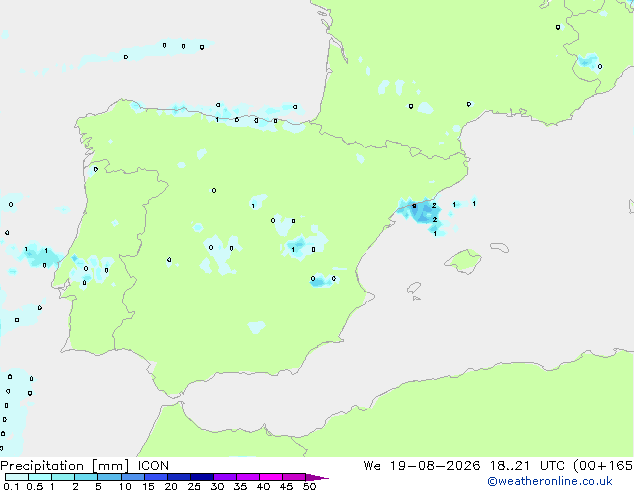Select the Ibiza island outline

(x=414, y=288)
